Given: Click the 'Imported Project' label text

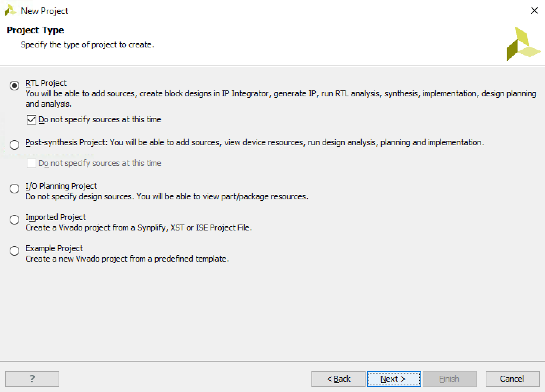Looking at the screenshot, I should pyautogui.click(x=56, y=217).
